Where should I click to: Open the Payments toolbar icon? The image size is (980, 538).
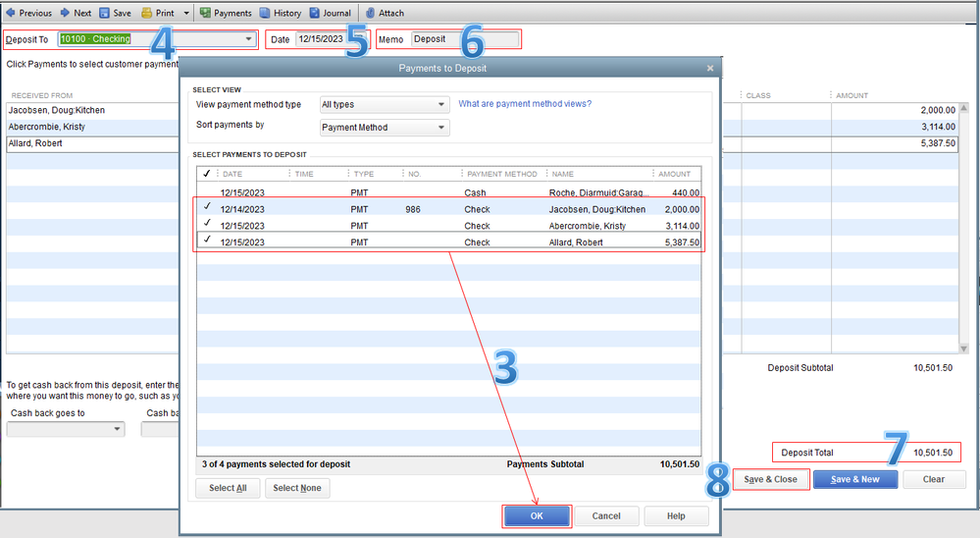205,14
